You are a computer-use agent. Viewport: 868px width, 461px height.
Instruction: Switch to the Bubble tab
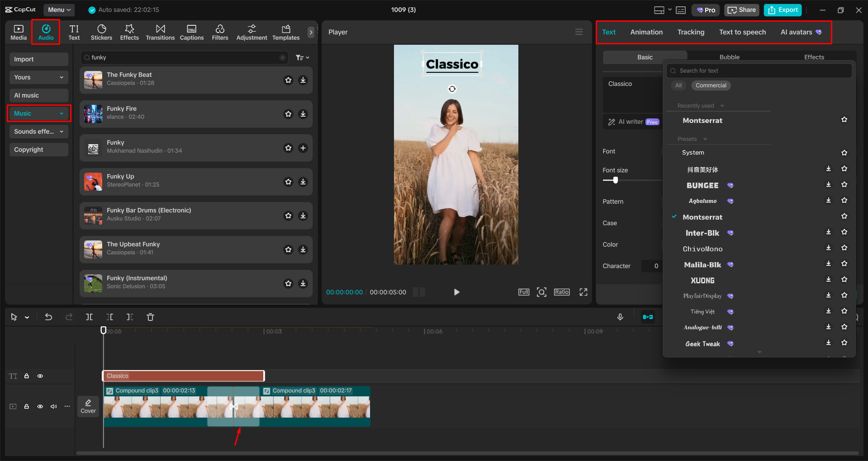[729, 56]
